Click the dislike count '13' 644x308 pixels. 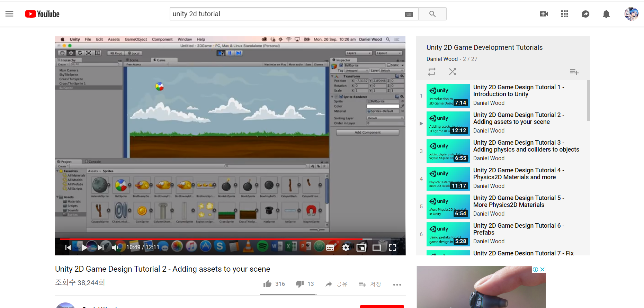coord(311,284)
